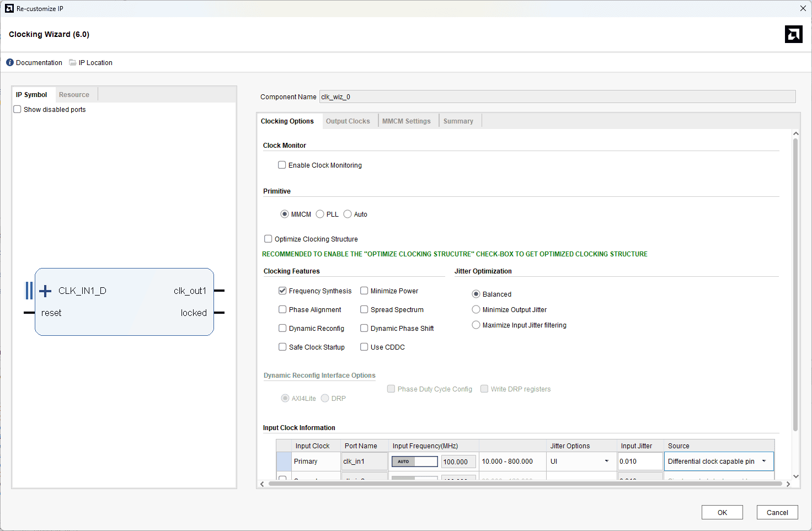Open the Source Differential clock capable pin dropdown
Viewport: 812px width, 531px height.
click(x=764, y=462)
